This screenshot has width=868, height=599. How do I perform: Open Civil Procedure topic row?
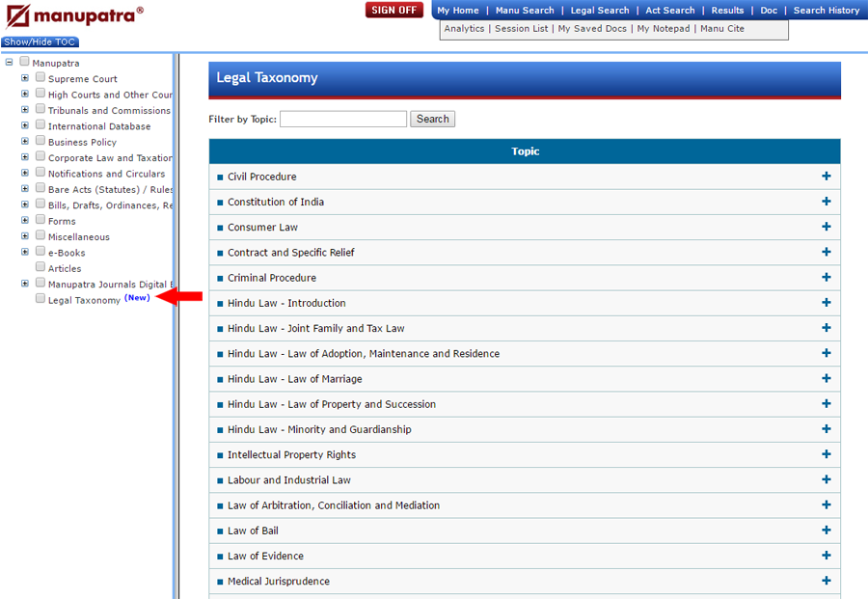coord(525,177)
